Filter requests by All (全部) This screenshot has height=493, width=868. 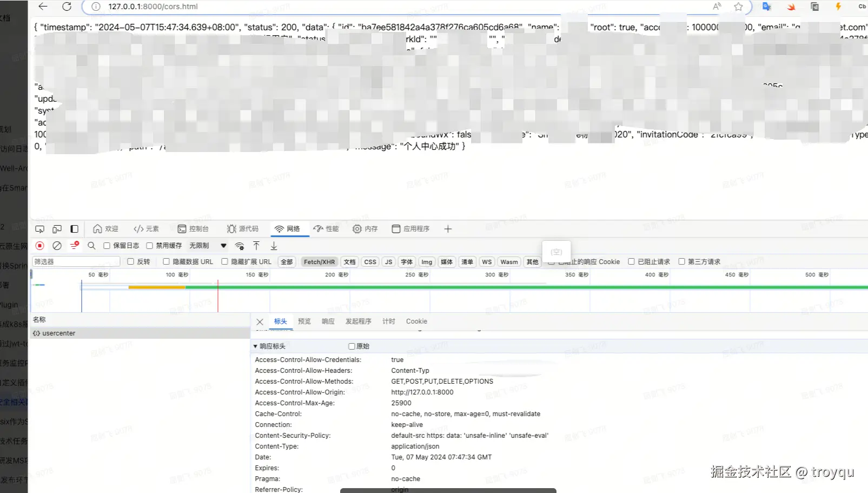tap(287, 262)
